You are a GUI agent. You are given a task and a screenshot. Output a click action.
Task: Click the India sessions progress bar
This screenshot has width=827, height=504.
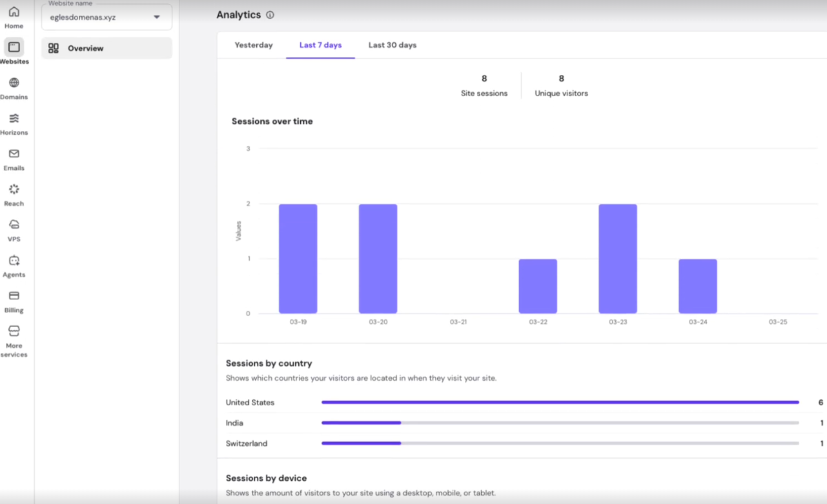(x=560, y=423)
